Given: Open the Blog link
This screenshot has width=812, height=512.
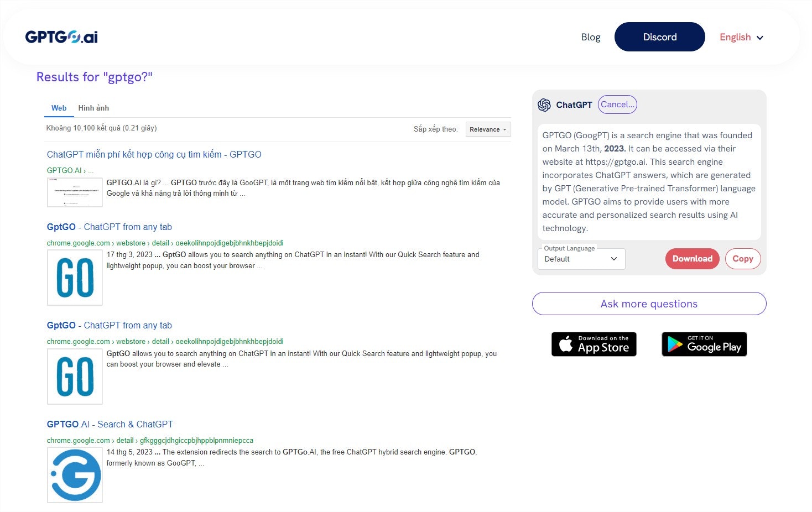Looking at the screenshot, I should click(x=591, y=37).
